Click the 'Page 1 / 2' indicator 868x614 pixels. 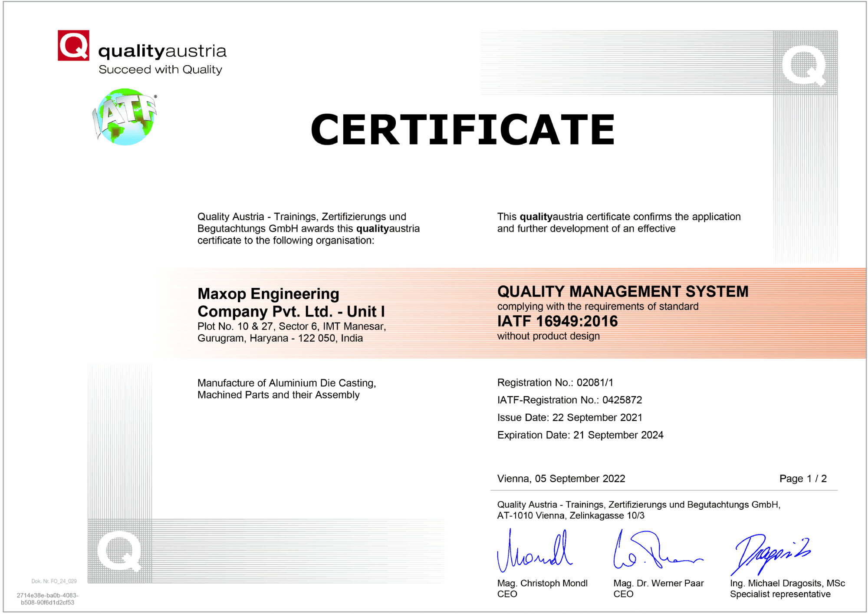pos(803,479)
